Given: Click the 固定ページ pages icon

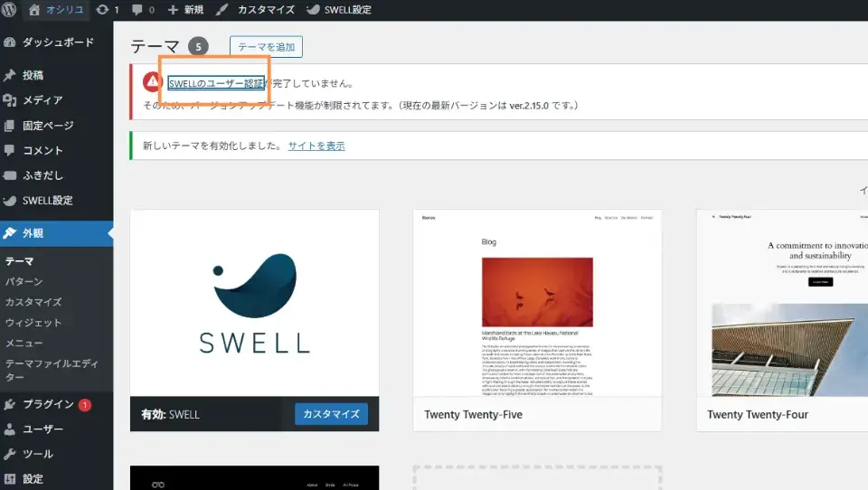Looking at the screenshot, I should coord(9,125).
